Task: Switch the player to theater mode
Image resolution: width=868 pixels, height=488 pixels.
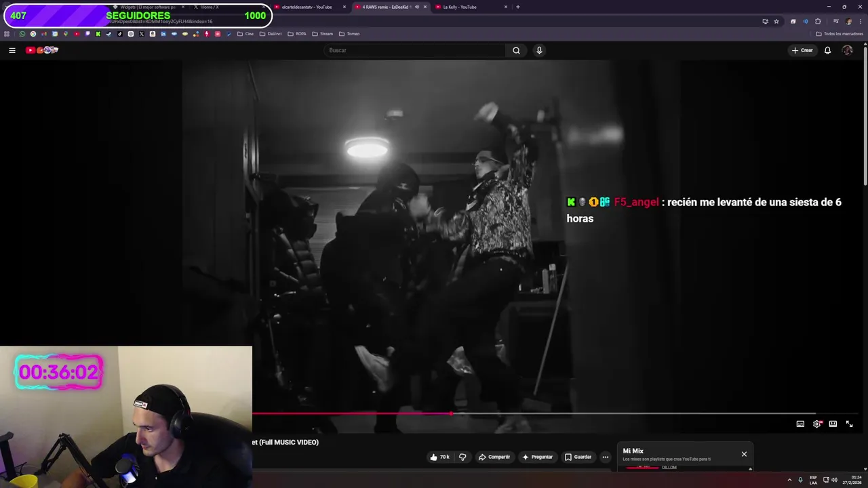Action: (x=833, y=424)
